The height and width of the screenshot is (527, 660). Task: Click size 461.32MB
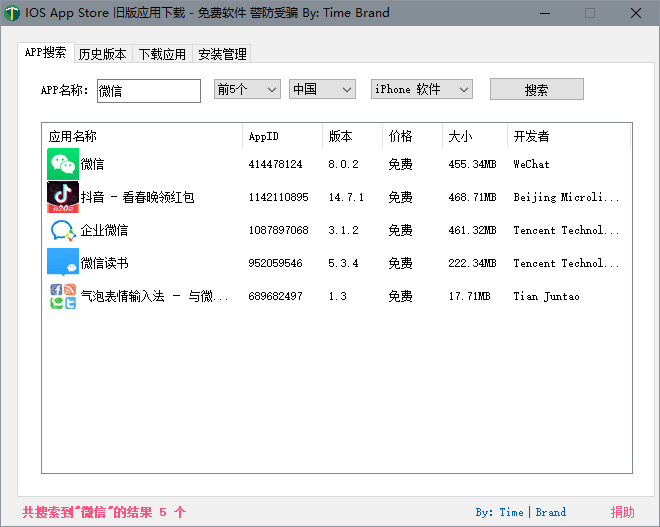[472, 230]
